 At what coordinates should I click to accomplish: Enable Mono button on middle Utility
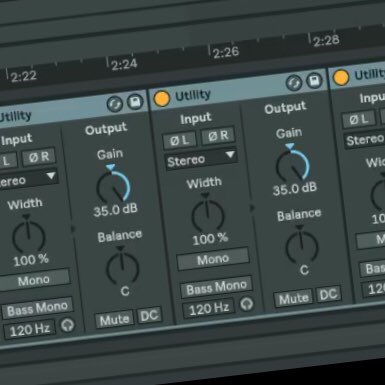213,259
